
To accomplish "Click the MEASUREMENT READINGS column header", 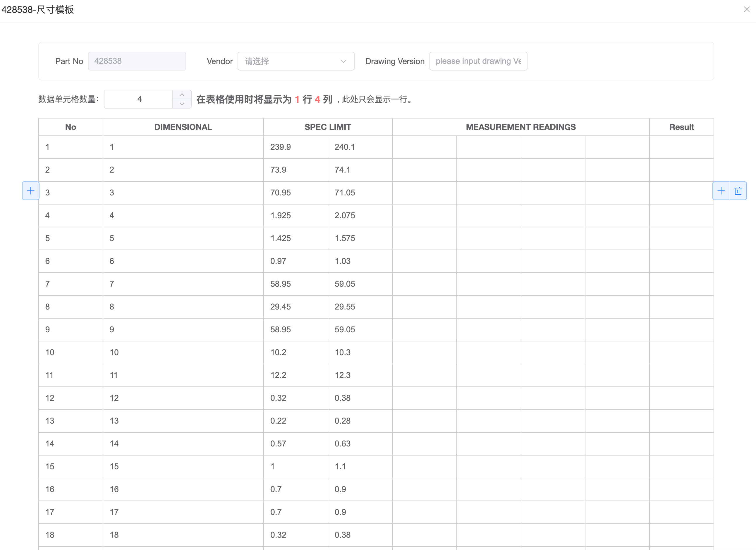I will pyautogui.click(x=520, y=127).
